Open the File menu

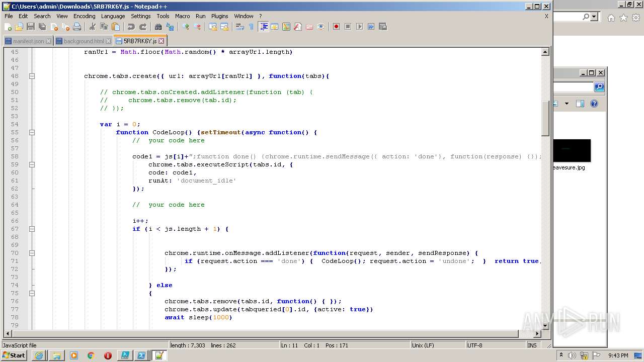coord(9,16)
